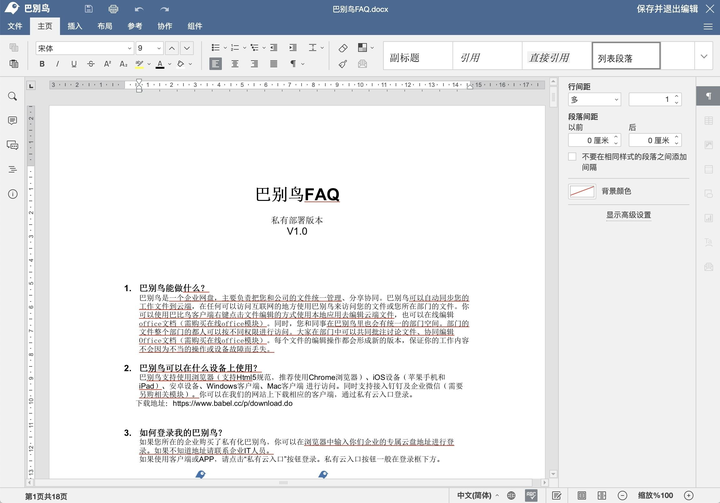
Task: Click the mail merge icon in the toolbar
Action: click(x=362, y=64)
